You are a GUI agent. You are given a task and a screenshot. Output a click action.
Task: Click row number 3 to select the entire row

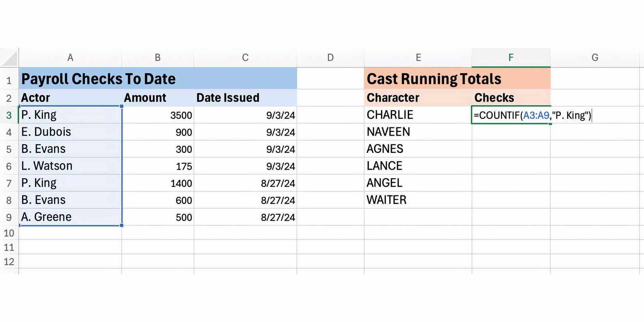(9, 115)
